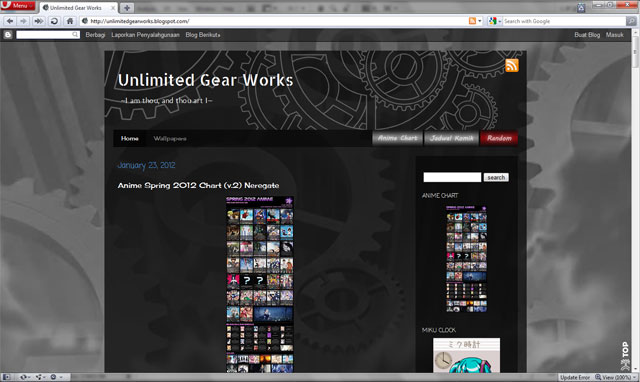This screenshot has width=640, height=382.
Task: Open the View (100%) zoom dropdown
Action: (x=616, y=377)
